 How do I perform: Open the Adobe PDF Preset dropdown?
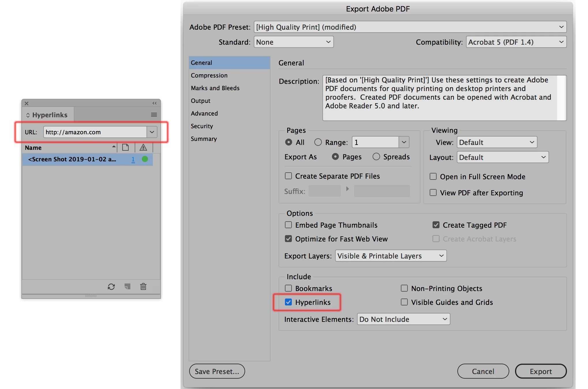(x=410, y=27)
